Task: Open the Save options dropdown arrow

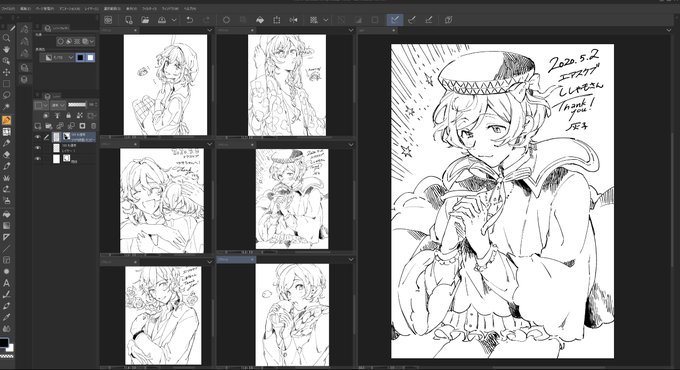Action: pyautogui.click(x=174, y=20)
